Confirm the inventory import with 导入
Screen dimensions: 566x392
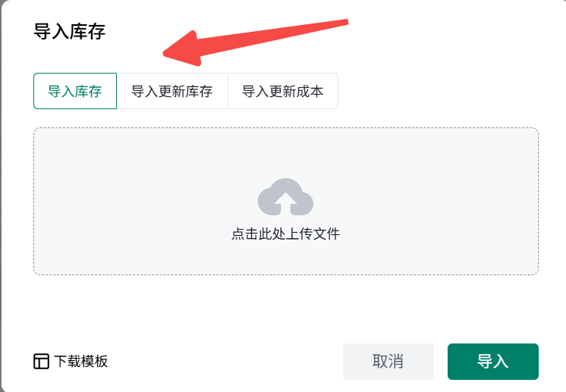[492, 362]
